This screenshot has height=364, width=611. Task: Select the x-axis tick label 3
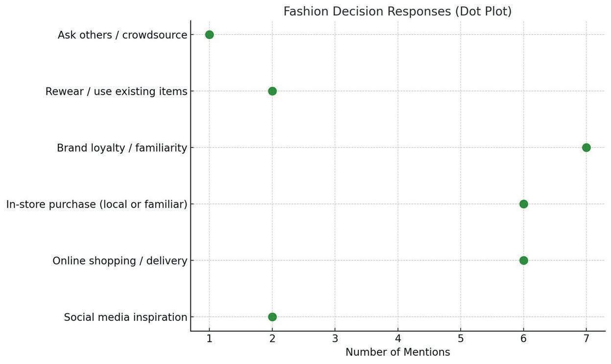[335, 338]
